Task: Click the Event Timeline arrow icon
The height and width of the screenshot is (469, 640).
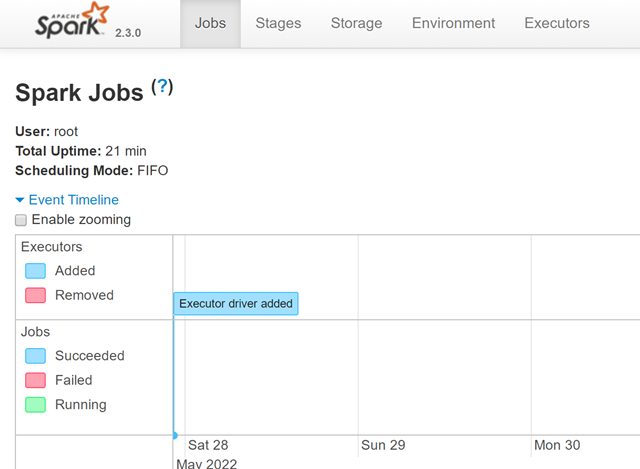Action: (20, 200)
